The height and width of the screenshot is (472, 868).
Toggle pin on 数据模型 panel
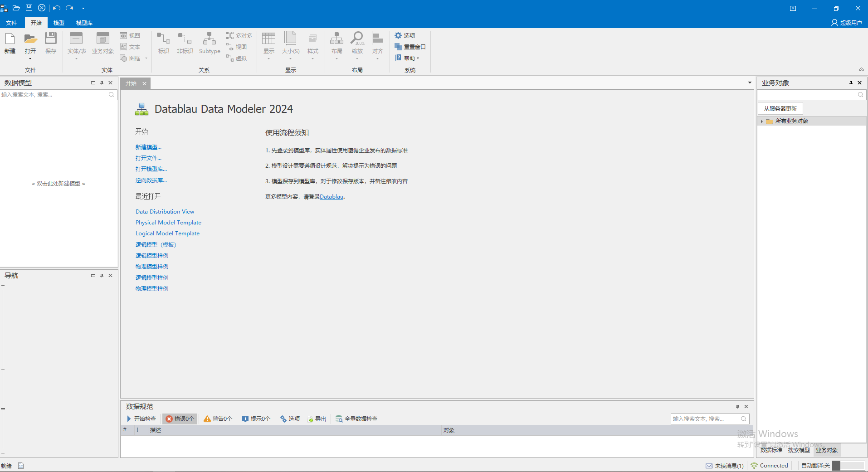pyautogui.click(x=102, y=83)
